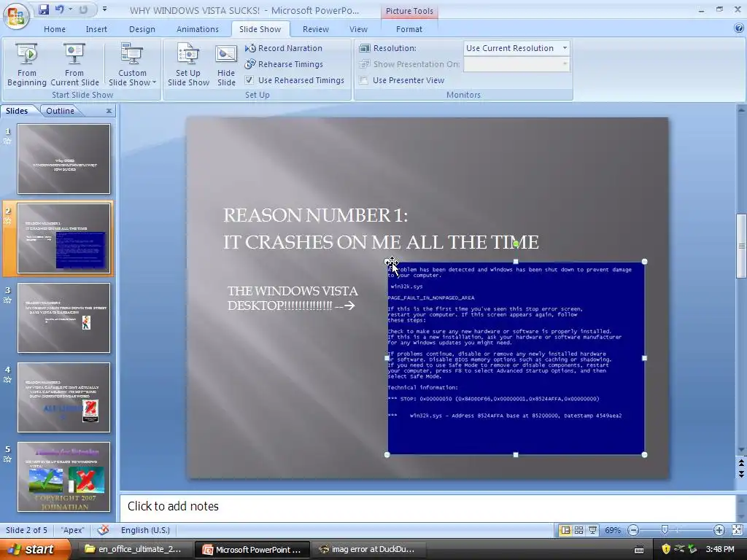
Task: Close the Slides/Outline pane
Action: pyautogui.click(x=109, y=111)
